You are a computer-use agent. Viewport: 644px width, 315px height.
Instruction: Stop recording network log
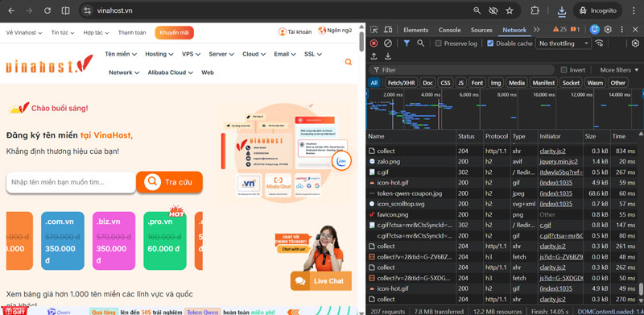374,44
